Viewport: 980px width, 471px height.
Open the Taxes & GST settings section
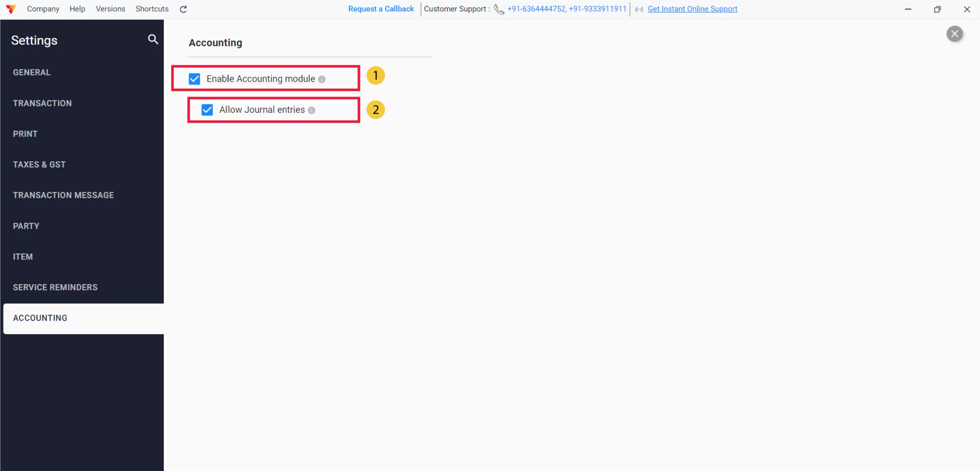[39, 164]
